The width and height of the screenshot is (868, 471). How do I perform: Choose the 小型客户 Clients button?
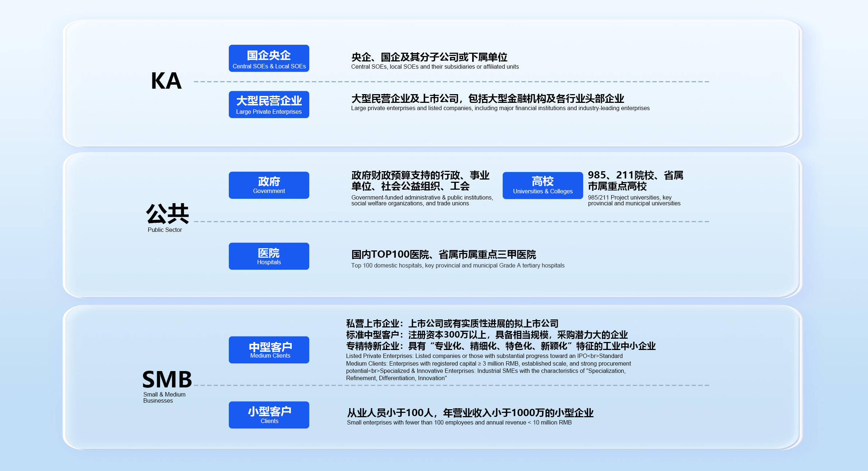[x=269, y=415]
